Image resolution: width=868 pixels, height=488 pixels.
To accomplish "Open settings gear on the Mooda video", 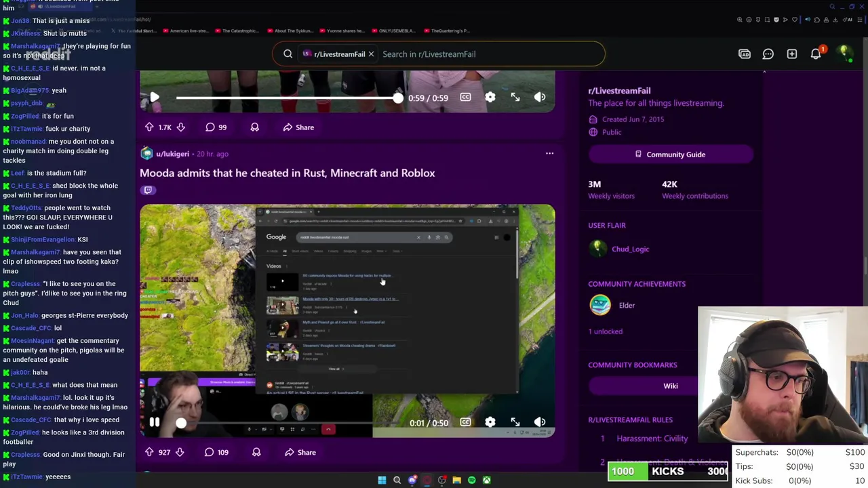I will tap(490, 422).
